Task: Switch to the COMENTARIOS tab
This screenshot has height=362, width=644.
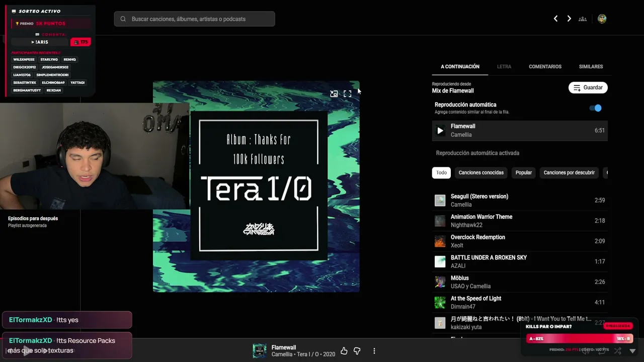Action: pyautogui.click(x=545, y=66)
